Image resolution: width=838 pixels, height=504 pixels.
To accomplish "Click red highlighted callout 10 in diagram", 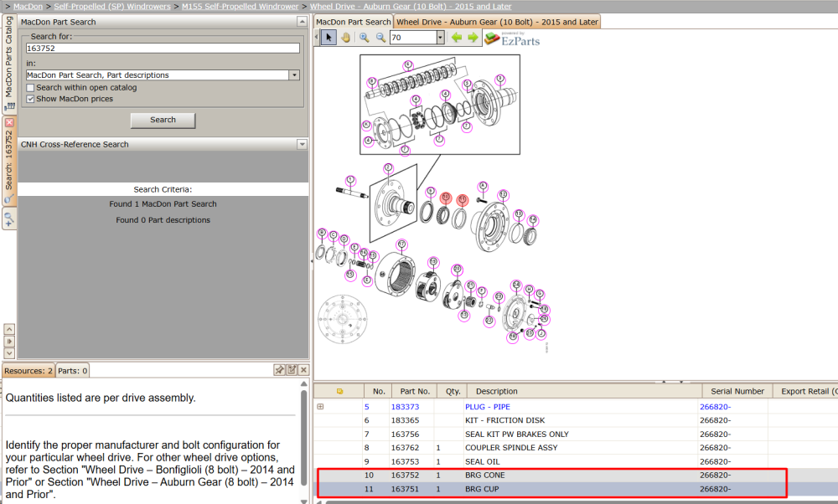I will 446,198.
